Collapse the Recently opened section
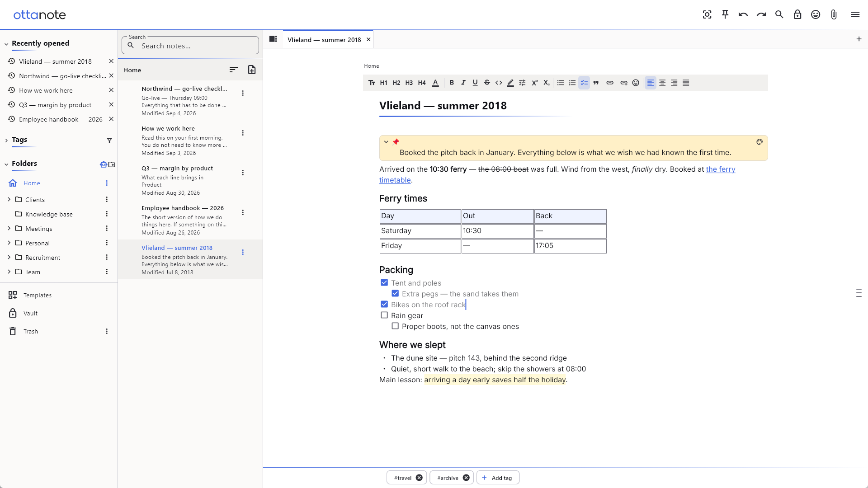 pyautogui.click(x=6, y=44)
